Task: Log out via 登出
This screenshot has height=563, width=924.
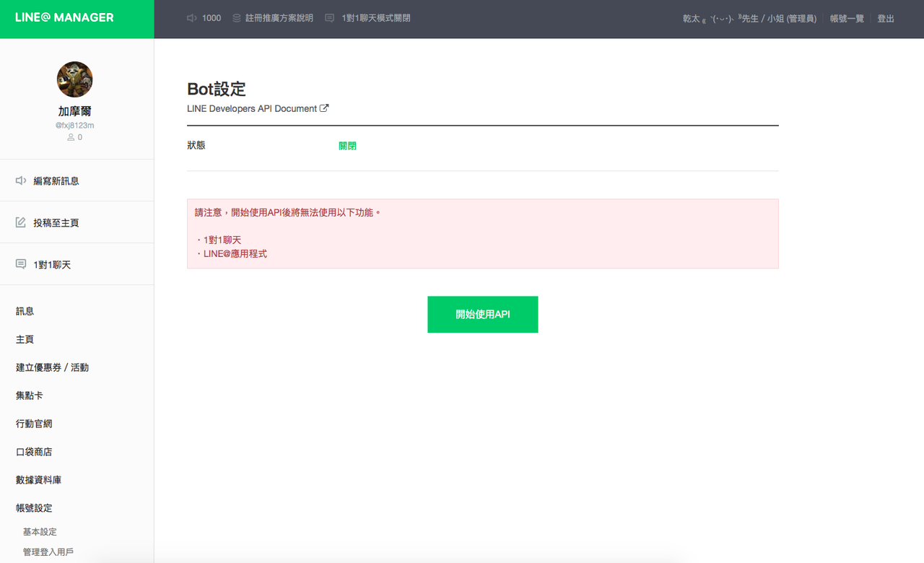Action: click(886, 19)
